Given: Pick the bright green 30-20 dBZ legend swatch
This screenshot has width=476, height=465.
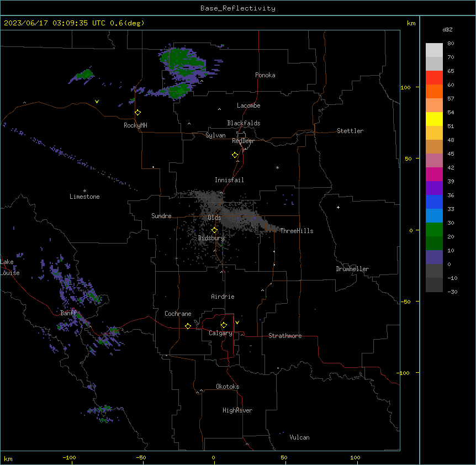Looking at the screenshot, I should (434, 230).
